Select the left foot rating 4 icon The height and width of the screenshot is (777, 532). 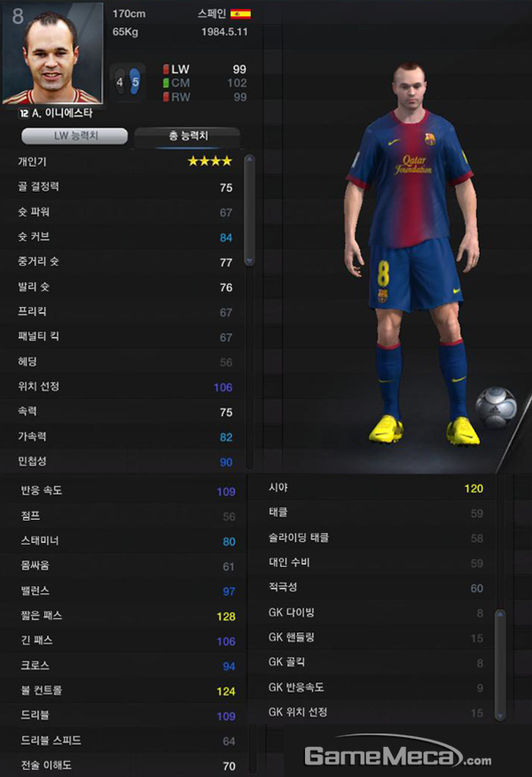point(120,82)
